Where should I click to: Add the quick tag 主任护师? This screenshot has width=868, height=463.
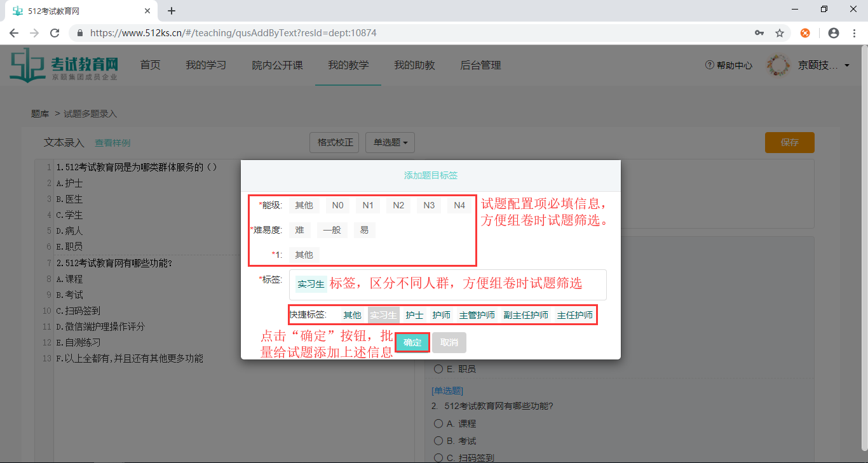(574, 315)
